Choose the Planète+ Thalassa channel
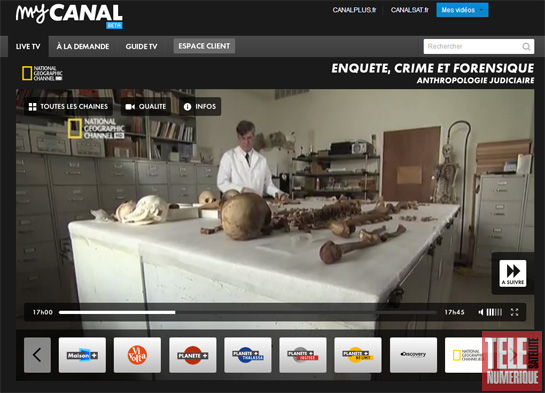This screenshot has height=393, width=545. (x=248, y=355)
